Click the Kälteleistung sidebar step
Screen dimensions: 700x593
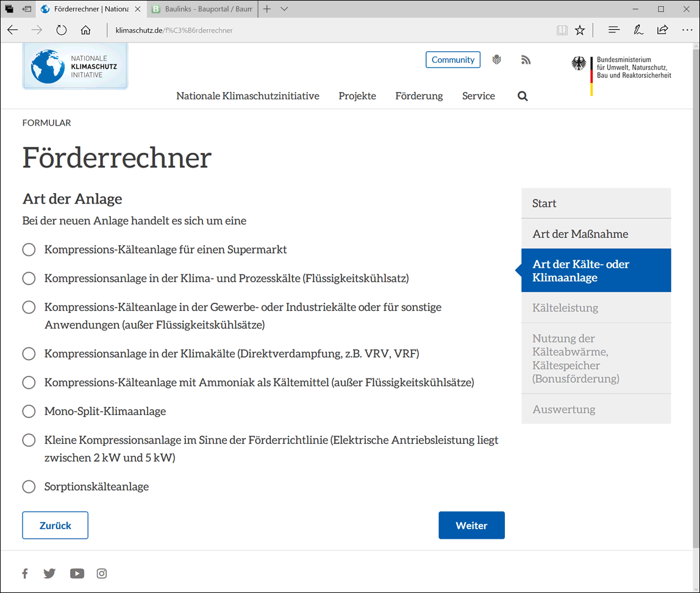(596, 307)
